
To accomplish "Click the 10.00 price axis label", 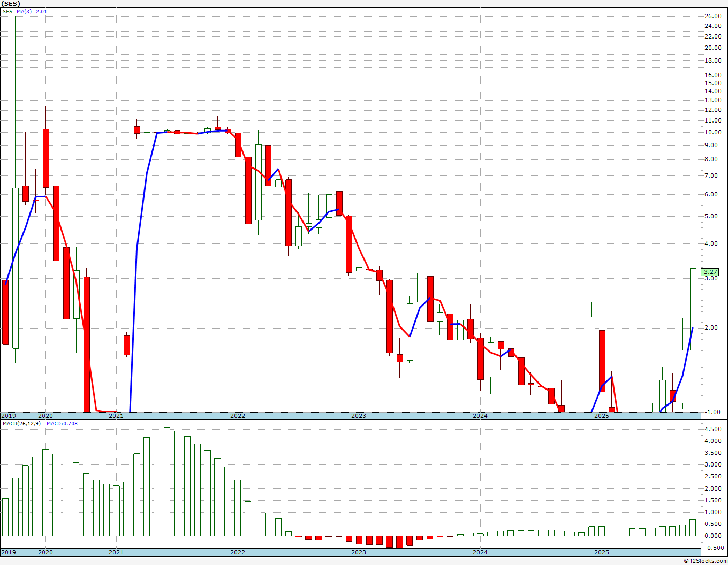I will point(712,133).
